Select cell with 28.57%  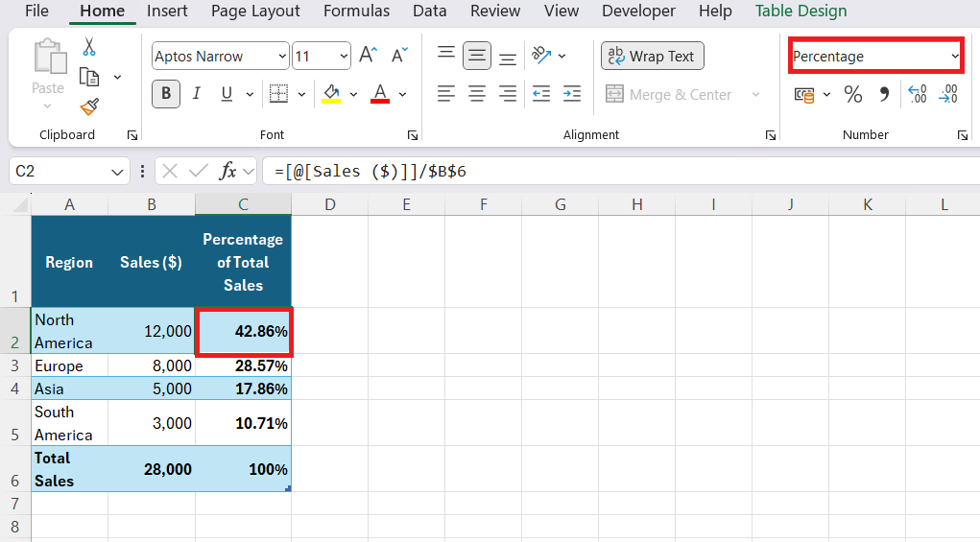click(243, 365)
